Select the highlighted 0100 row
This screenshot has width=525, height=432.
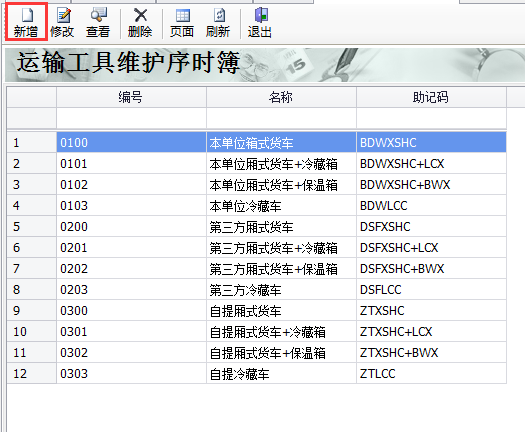pyautogui.click(x=256, y=143)
